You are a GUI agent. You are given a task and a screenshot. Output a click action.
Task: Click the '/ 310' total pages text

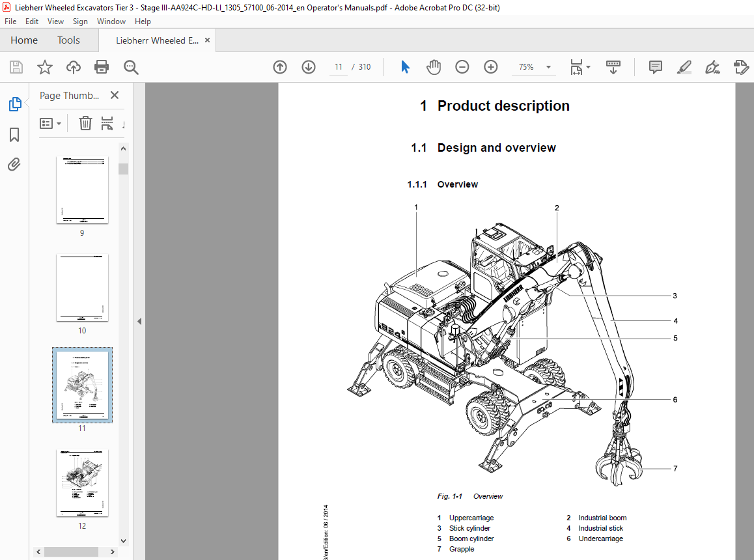tap(361, 67)
